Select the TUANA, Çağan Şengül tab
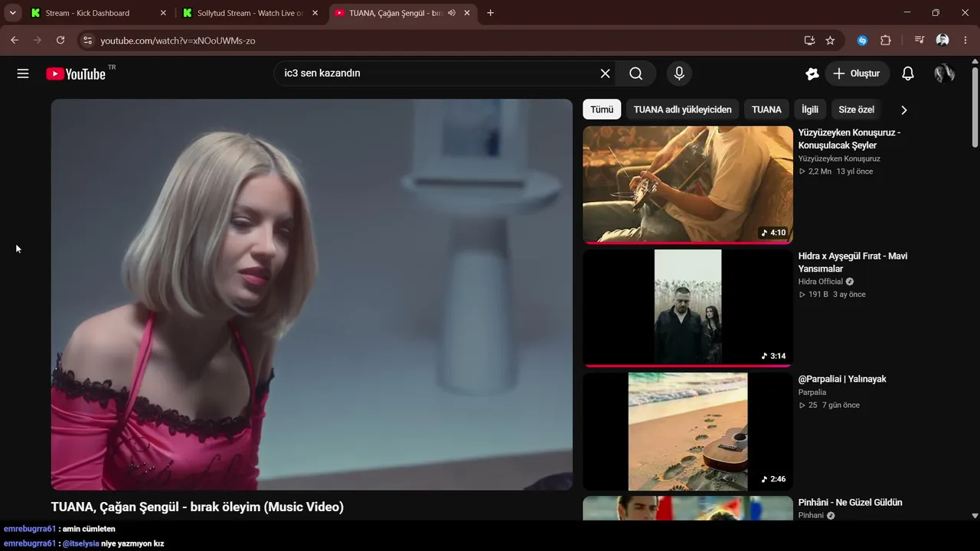Screen dimensions: 980x551 (403, 13)
